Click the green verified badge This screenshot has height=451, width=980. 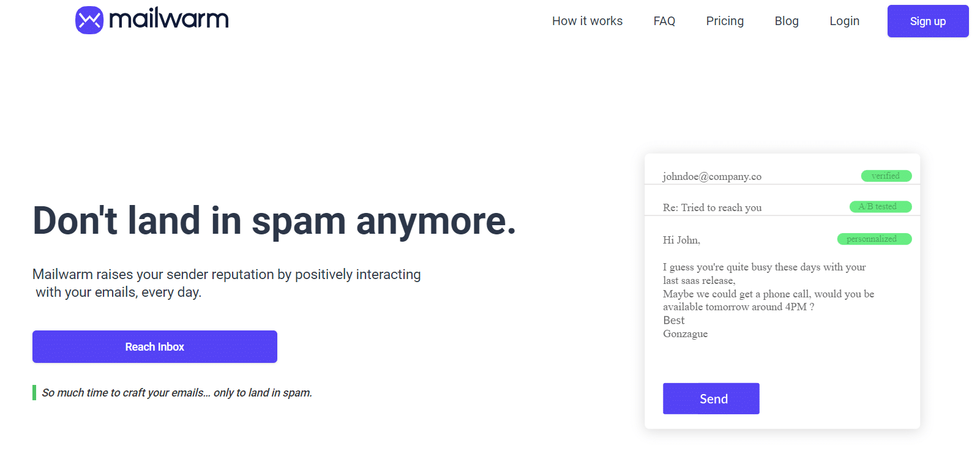(x=886, y=176)
